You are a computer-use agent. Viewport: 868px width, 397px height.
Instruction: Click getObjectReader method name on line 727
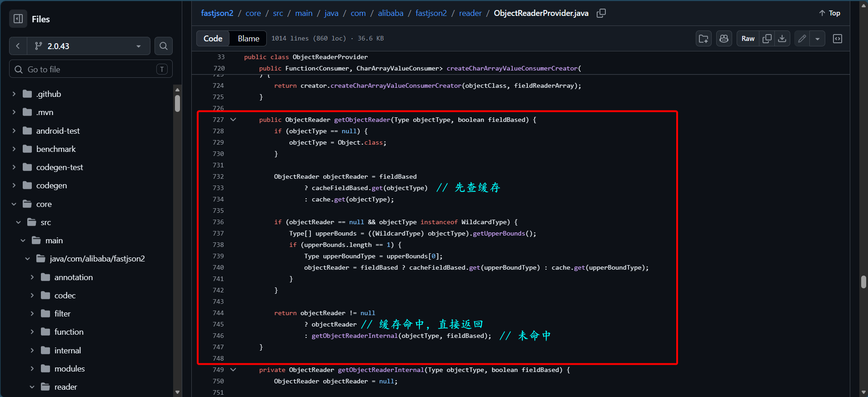(x=362, y=120)
